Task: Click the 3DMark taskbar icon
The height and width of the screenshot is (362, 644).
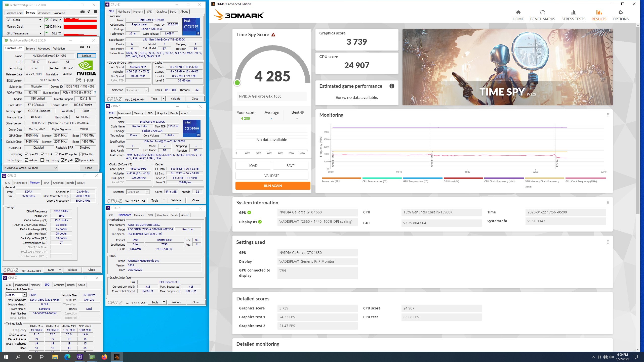Action: click(116, 357)
